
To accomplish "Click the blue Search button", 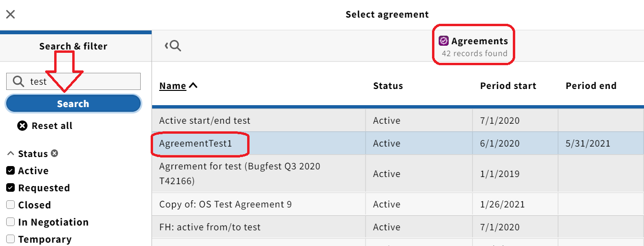I will tap(73, 104).
